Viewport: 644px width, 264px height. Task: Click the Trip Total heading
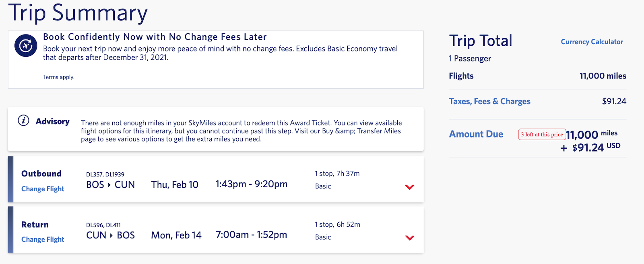481,41
